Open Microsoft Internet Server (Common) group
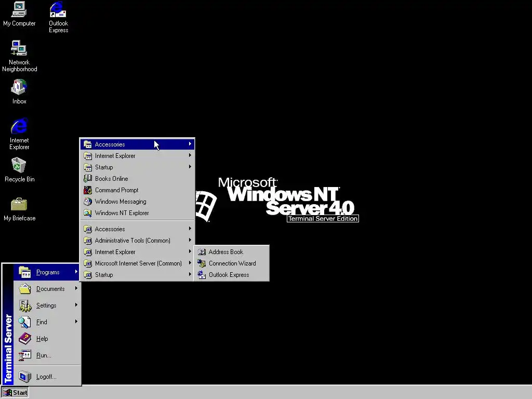The image size is (532, 399). tap(137, 263)
